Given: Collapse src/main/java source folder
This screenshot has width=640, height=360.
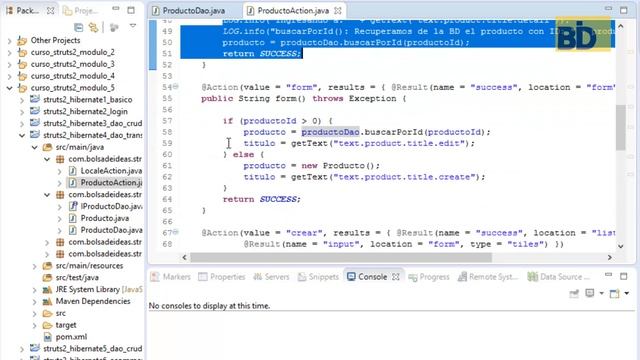Looking at the screenshot, I should click(35, 147).
